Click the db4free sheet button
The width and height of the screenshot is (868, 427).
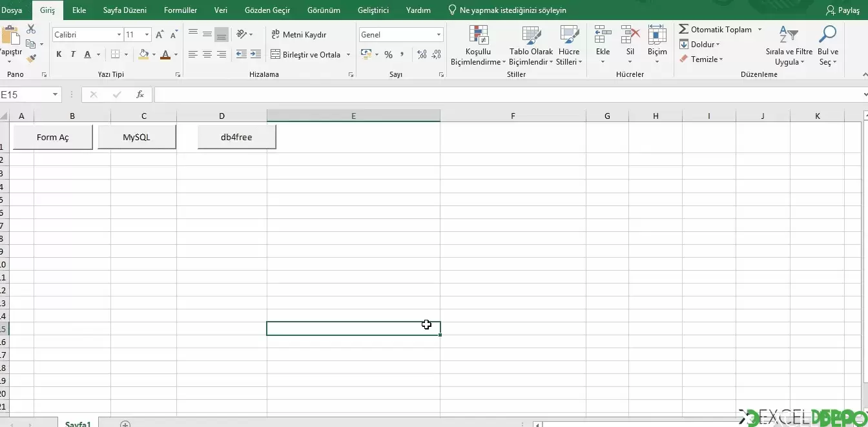[x=236, y=137]
